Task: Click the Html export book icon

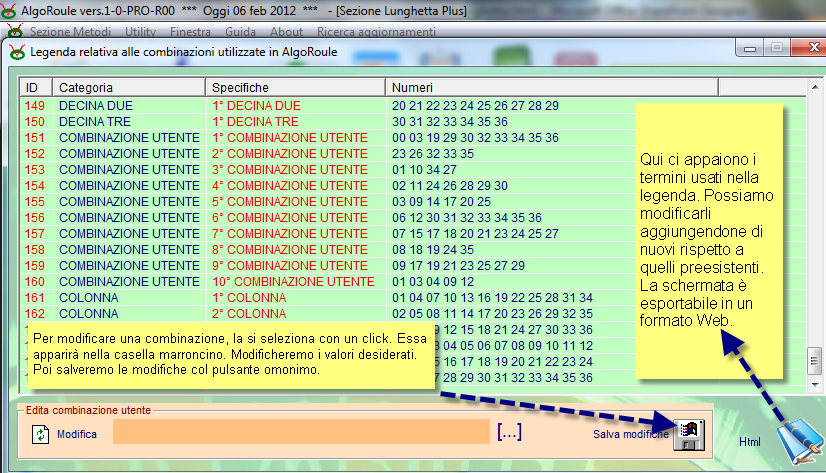Action: point(801,441)
